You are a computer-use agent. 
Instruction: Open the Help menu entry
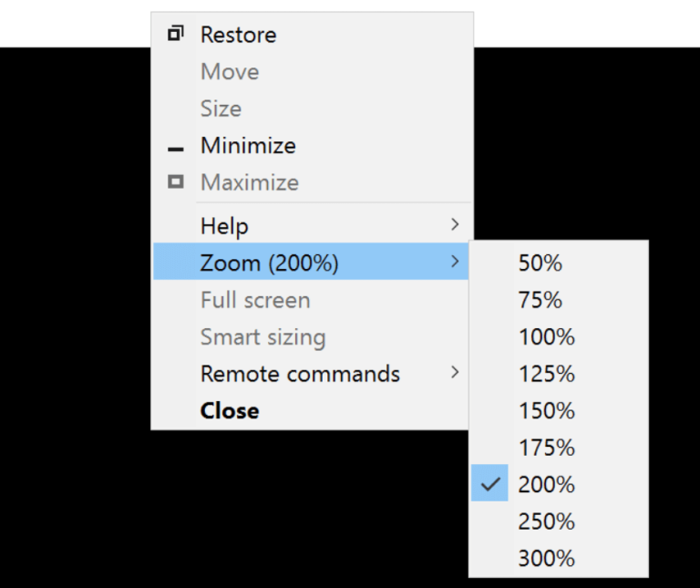[311, 225]
